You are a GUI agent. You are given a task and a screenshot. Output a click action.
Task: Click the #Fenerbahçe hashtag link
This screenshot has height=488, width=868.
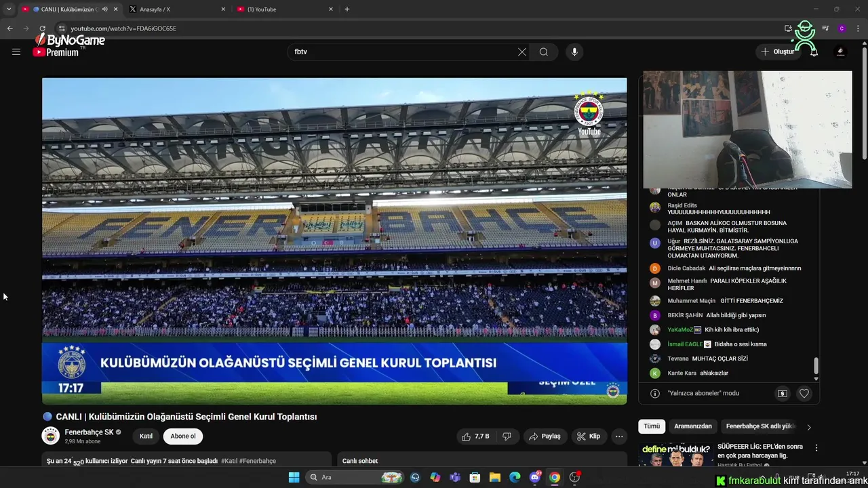click(x=258, y=461)
